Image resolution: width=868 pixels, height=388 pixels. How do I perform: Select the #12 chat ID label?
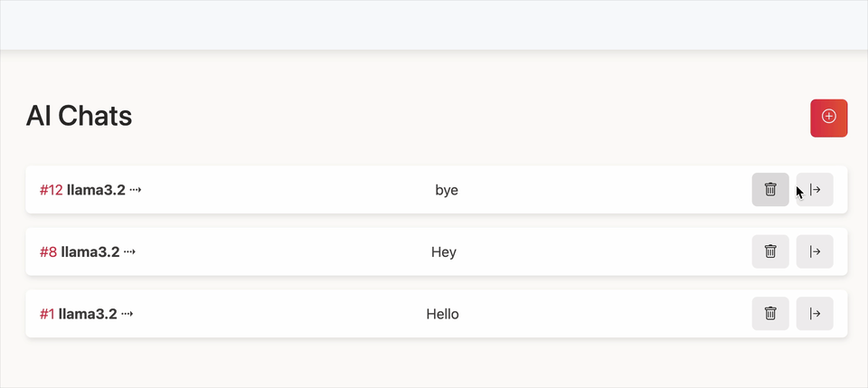point(51,190)
